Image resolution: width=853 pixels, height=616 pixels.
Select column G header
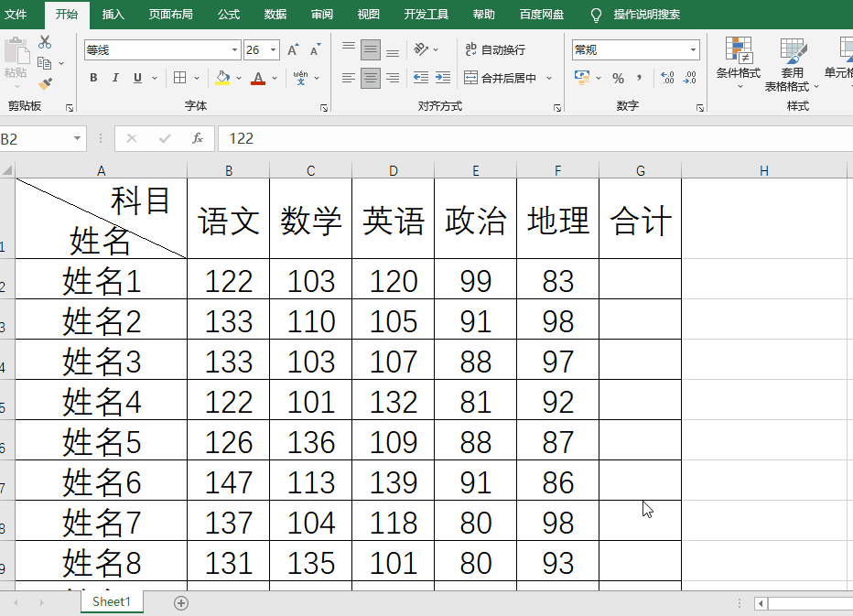pos(641,170)
